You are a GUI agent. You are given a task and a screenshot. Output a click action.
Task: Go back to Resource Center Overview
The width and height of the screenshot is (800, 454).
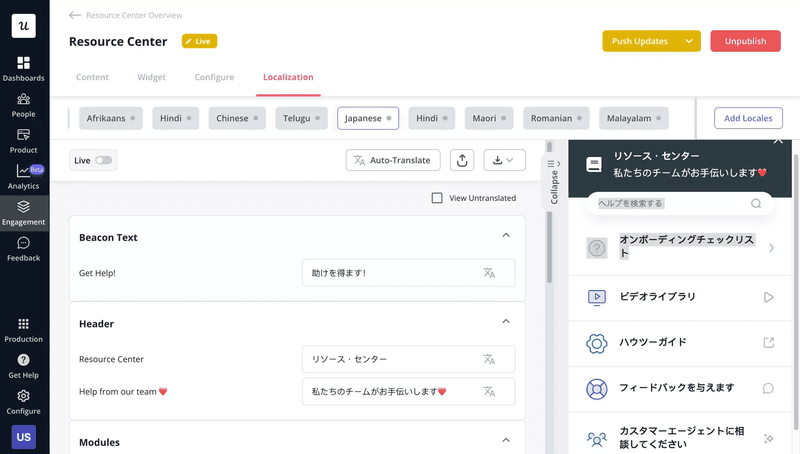coord(126,15)
